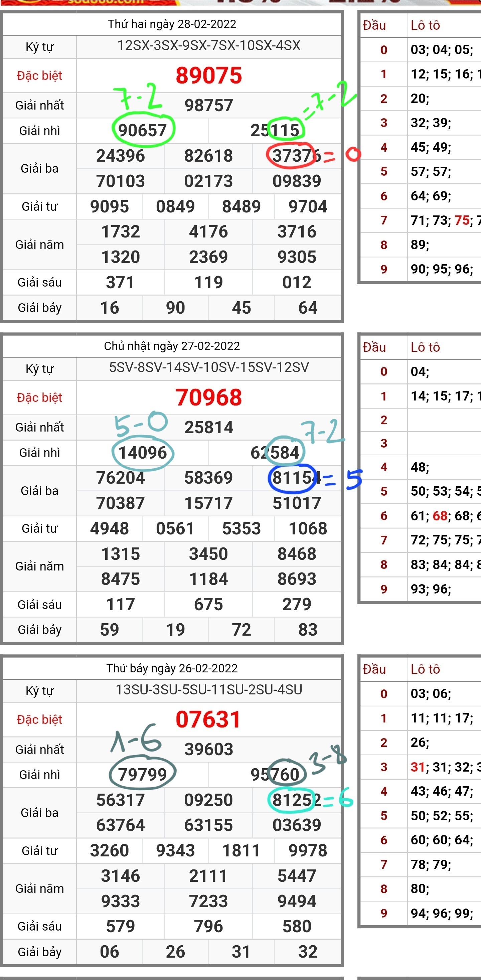Click Giải ba number 56317
Viewport: 481px width, 980px height.
tap(121, 800)
